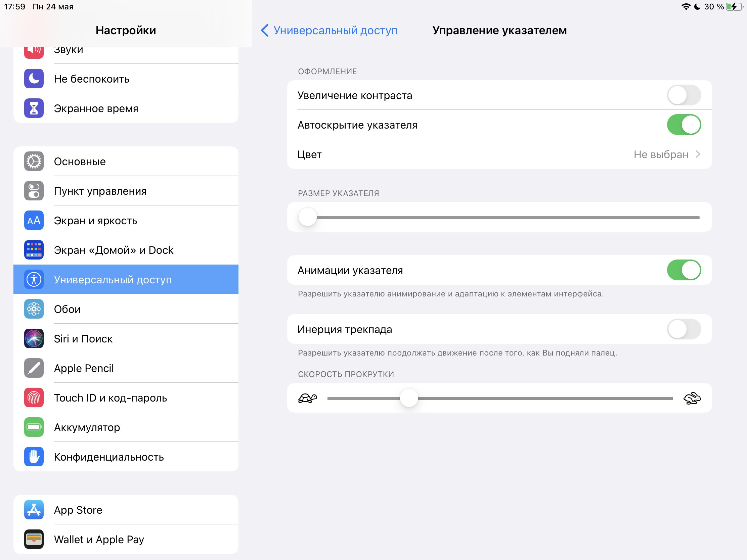This screenshot has width=747, height=560.
Task: Open the General settings gear icon
Action: click(x=34, y=161)
